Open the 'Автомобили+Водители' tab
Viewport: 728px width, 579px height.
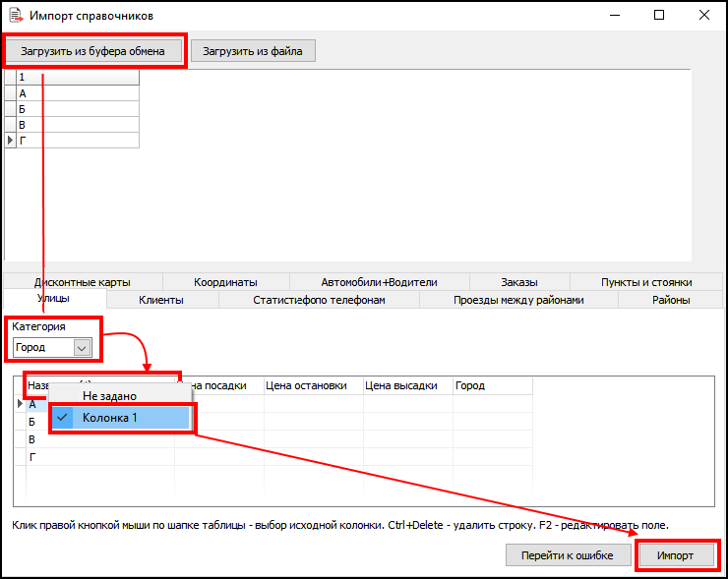(x=380, y=282)
